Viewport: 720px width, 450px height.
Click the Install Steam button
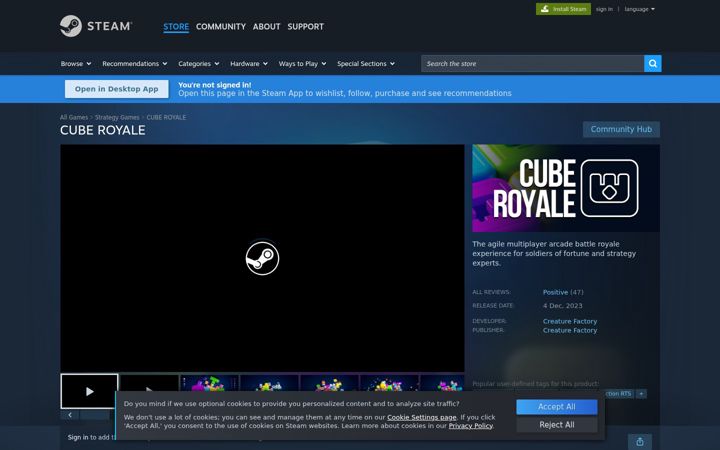563,9
